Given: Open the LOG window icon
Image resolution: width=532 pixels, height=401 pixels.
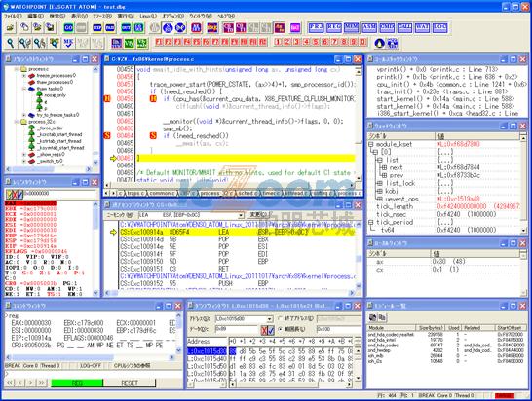Looking at the screenshot, I should tap(440, 27).
